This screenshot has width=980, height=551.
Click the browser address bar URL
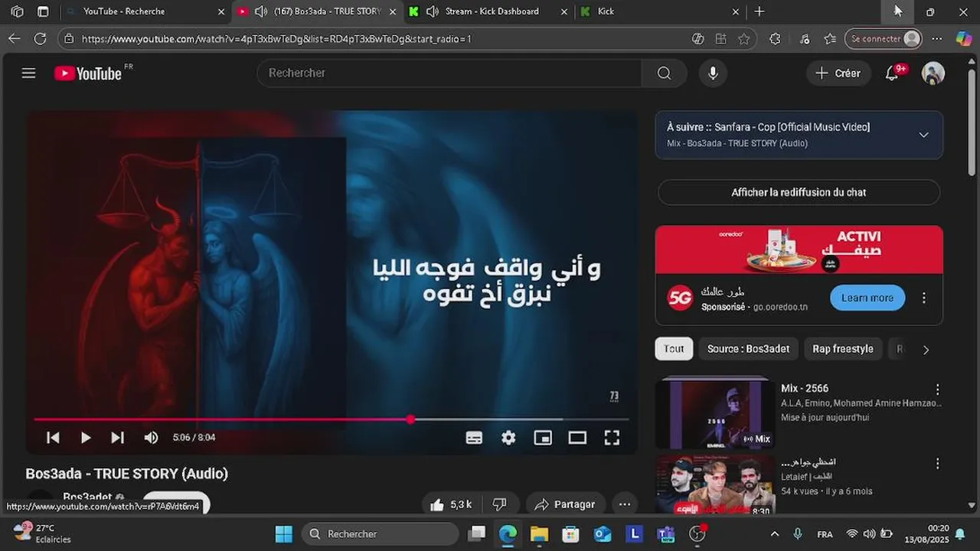(x=276, y=38)
